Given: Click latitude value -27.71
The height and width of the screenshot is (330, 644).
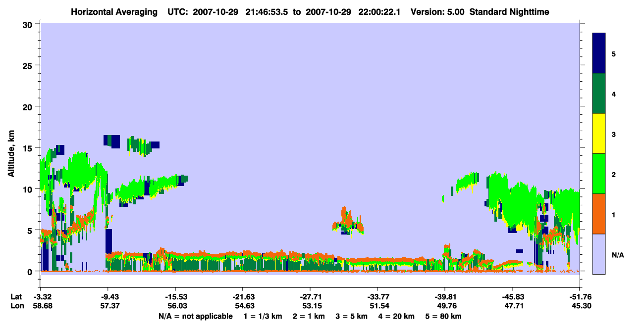Looking at the screenshot, I should tap(310, 297).
